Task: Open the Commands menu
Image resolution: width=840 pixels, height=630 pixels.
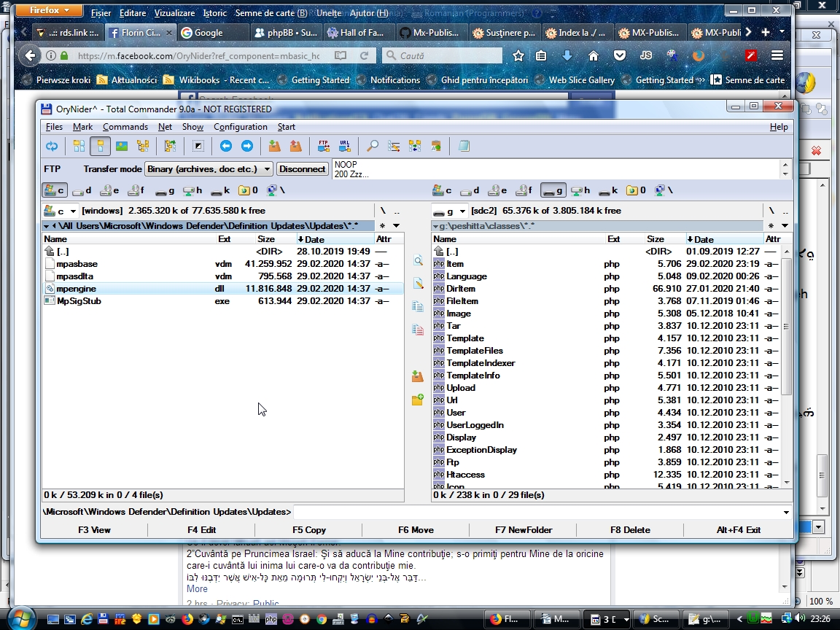Action: click(x=125, y=127)
